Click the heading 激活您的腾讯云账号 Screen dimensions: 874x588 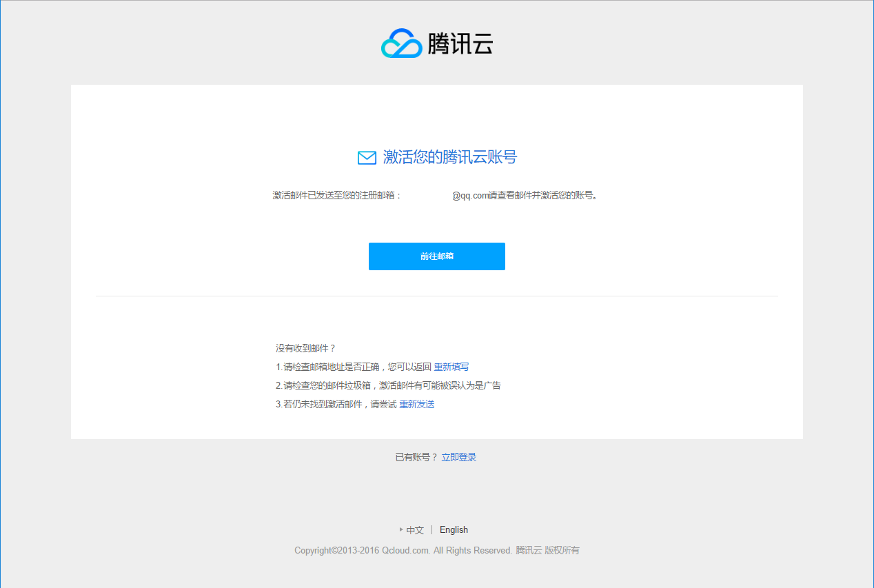450,157
